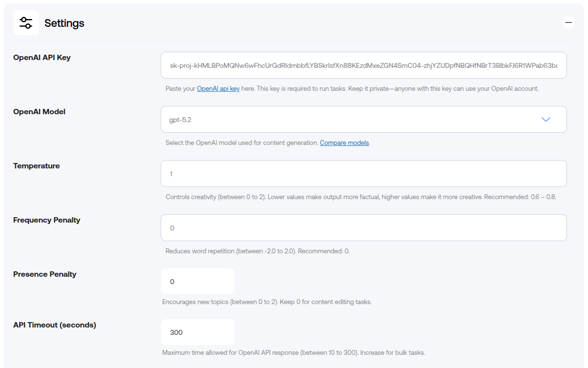
Task: Collapse the Settings panel with the minus control
Action: point(568,22)
